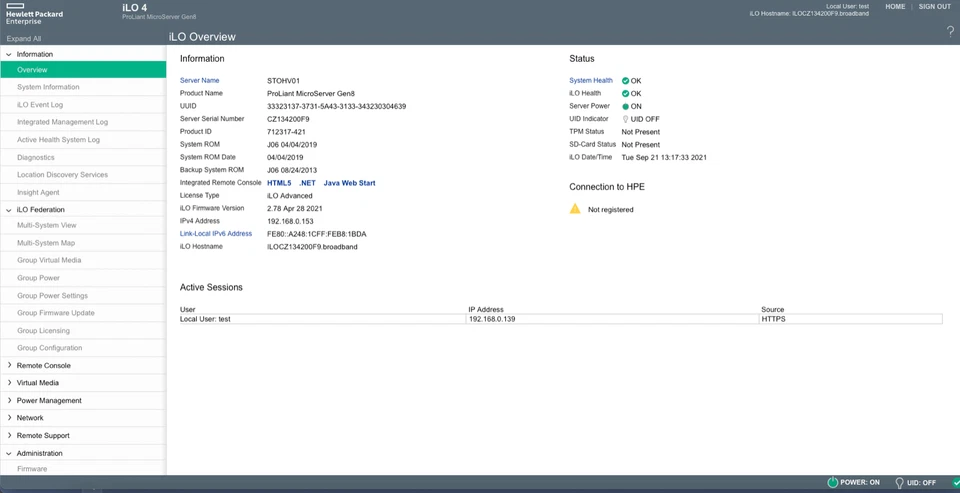Screen dimensions: 960x493
Task: Click the footer power button icon
Action: [x=832, y=483]
